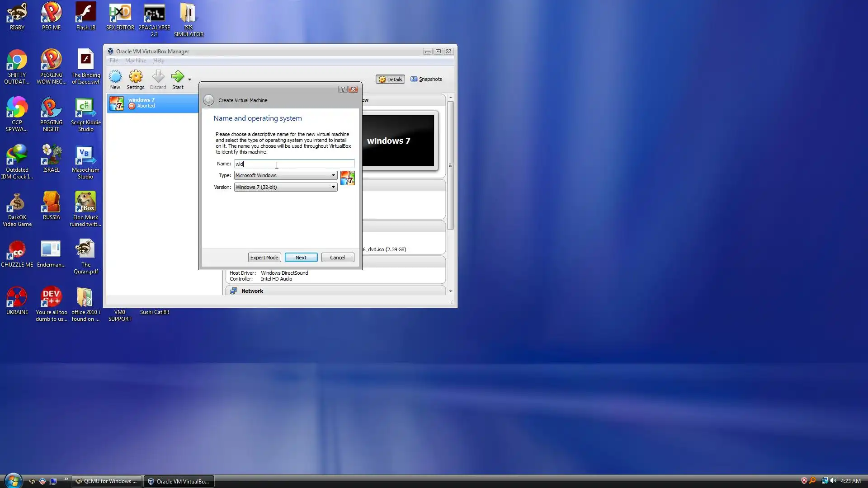Image resolution: width=868 pixels, height=488 pixels.
Task: Click the Next button
Action: click(301, 258)
